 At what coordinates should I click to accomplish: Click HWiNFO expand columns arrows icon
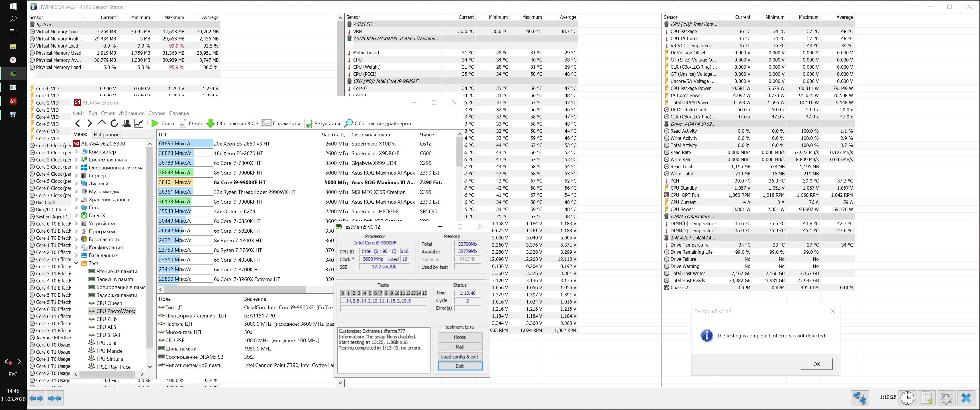point(36,398)
